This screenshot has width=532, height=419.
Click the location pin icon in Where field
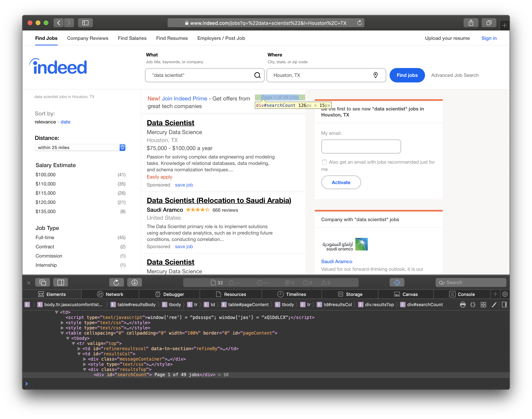pos(375,75)
